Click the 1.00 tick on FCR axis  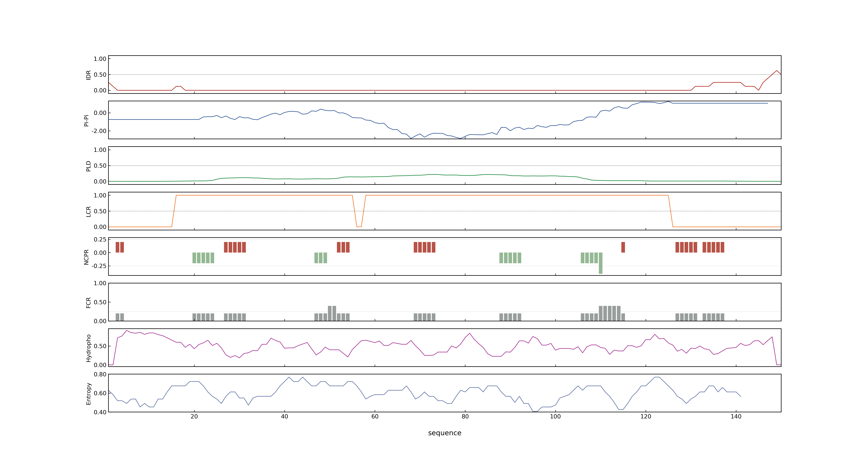pyautogui.click(x=100, y=283)
